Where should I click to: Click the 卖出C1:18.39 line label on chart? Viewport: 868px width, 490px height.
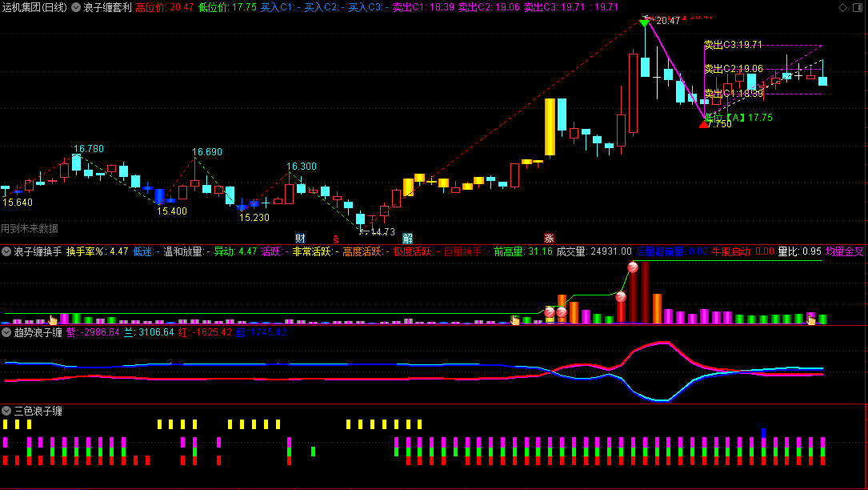tap(733, 94)
